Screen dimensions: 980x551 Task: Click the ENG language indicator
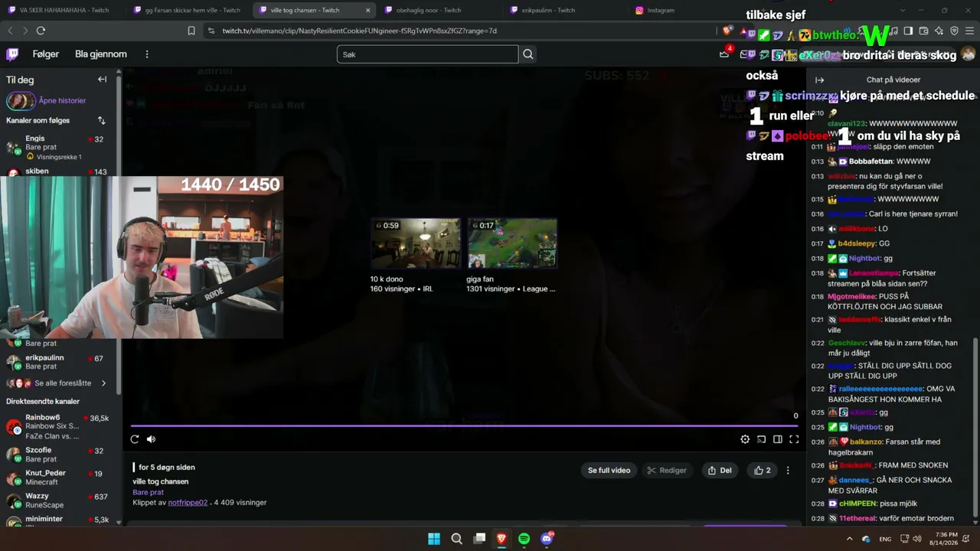[x=885, y=539]
